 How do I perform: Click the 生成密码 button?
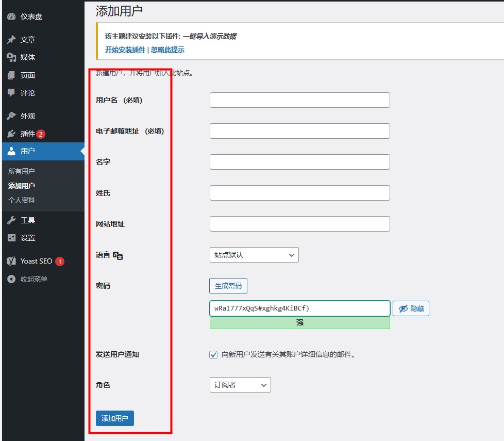coord(228,286)
